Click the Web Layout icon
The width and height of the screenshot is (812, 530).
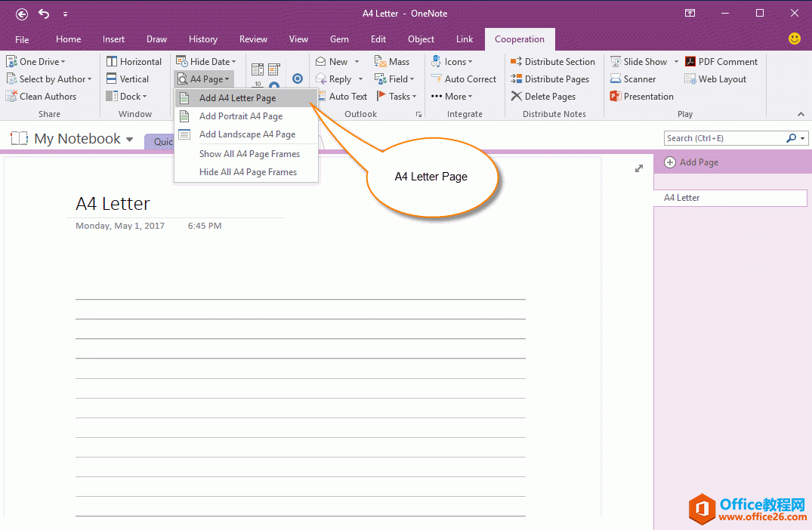(690, 79)
